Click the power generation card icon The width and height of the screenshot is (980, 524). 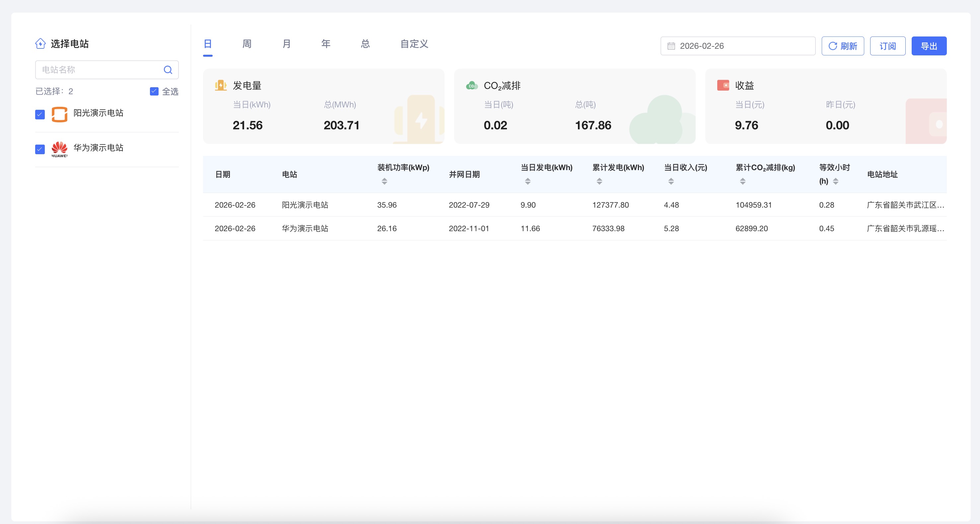click(x=221, y=86)
